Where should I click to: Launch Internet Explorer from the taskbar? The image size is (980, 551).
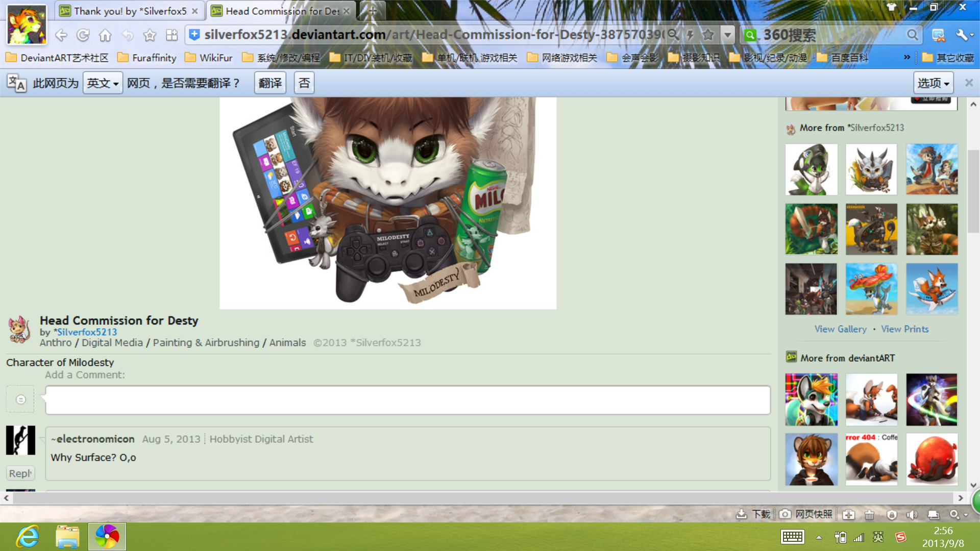click(28, 537)
